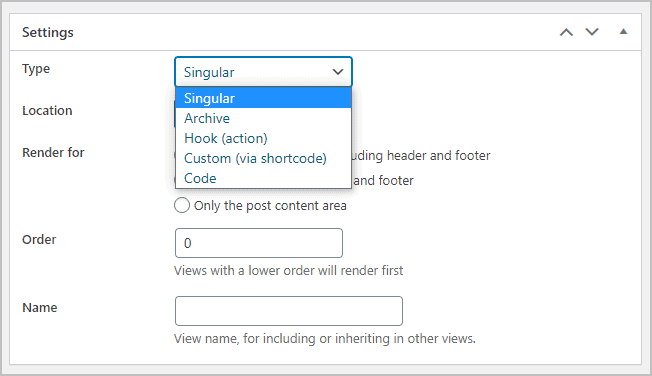Select the highlighted Singular option
This screenshot has height=376, width=652.
coord(264,98)
